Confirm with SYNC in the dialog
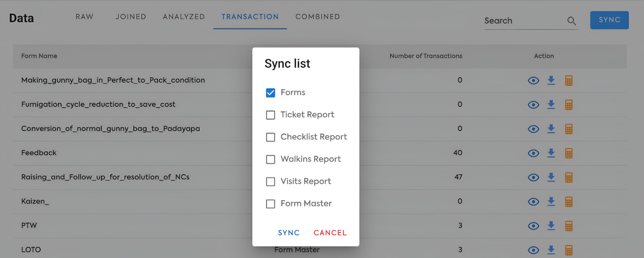The width and height of the screenshot is (644, 258). pos(289,233)
